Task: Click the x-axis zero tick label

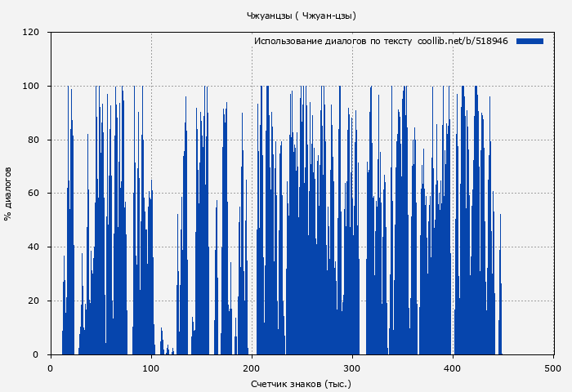Action: tap(51, 367)
